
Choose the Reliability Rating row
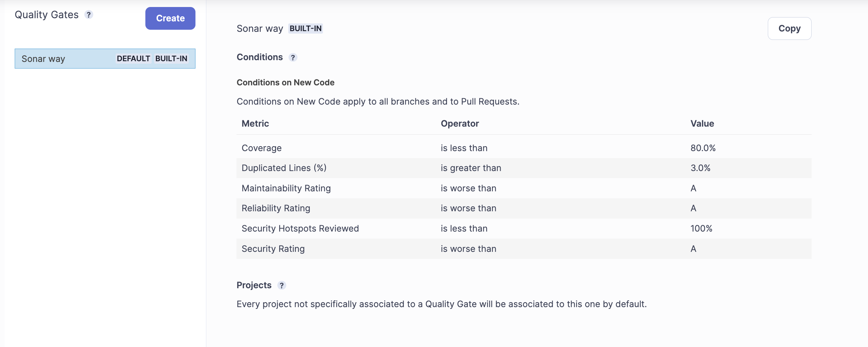276,208
